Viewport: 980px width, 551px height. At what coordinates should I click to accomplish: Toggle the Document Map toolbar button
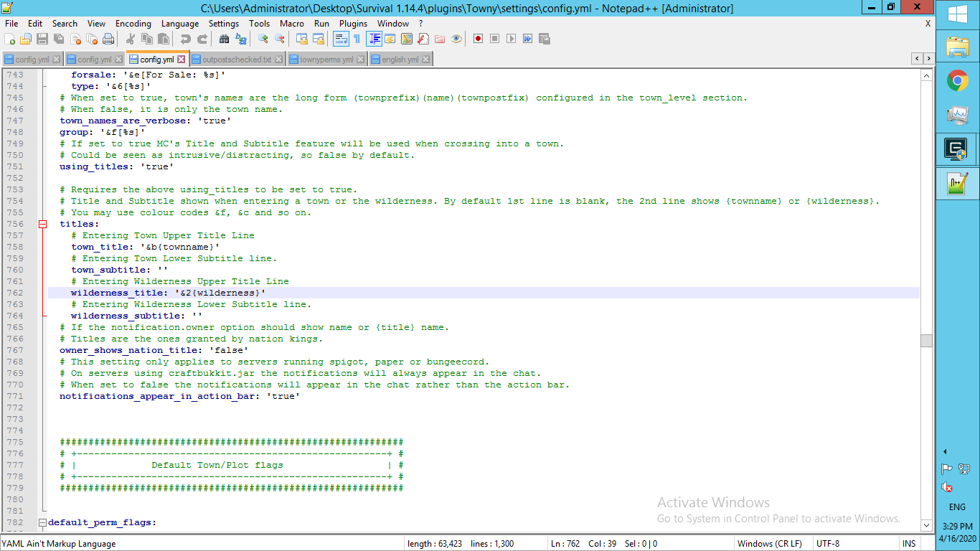point(406,39)
